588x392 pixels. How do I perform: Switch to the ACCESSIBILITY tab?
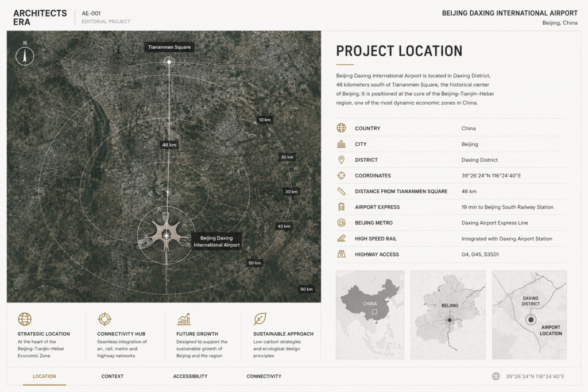[190, 377]
